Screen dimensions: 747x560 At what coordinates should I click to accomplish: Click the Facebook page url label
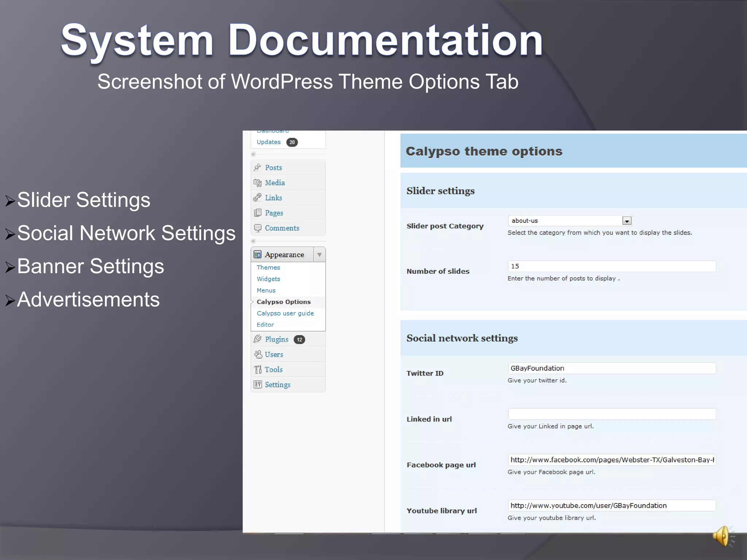pyautogui.click(x=441, y=465)
